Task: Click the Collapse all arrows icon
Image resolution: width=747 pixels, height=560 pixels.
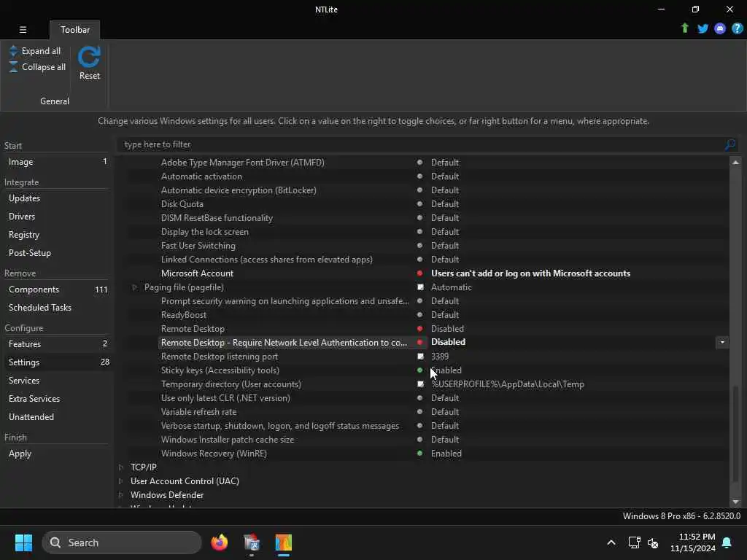Action: point(13,66)
